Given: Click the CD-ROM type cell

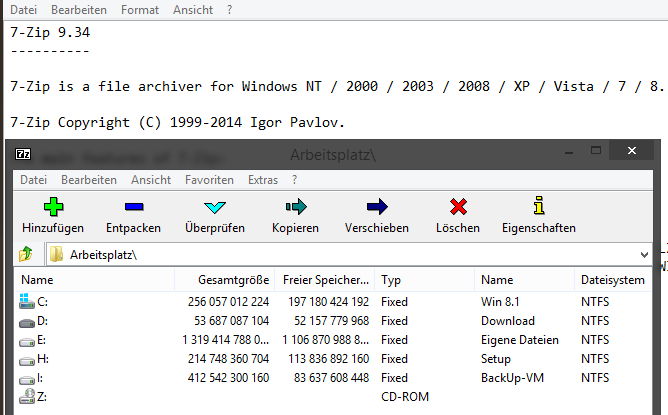Looking at the screenshot, I should [x=405, y=397].
